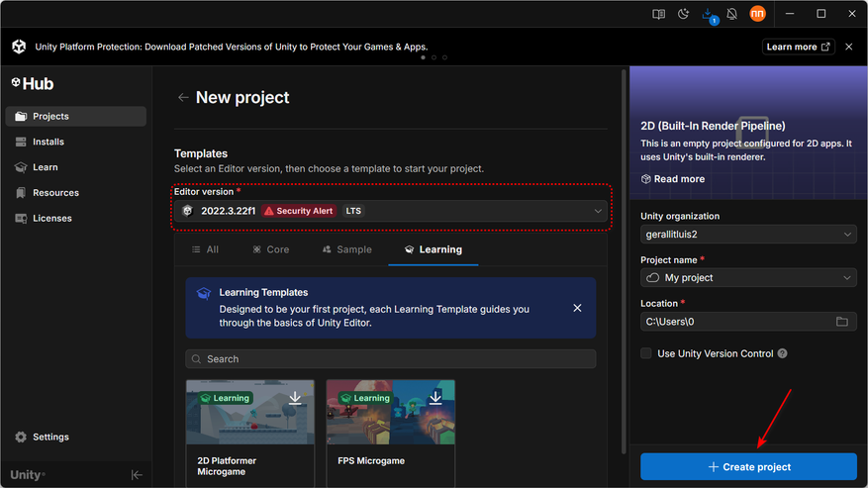The height and width of the screenshot is (488, 868).
Task: Browse folder icon in Location field
Action: pyautogui.click(x=842, y=322)
